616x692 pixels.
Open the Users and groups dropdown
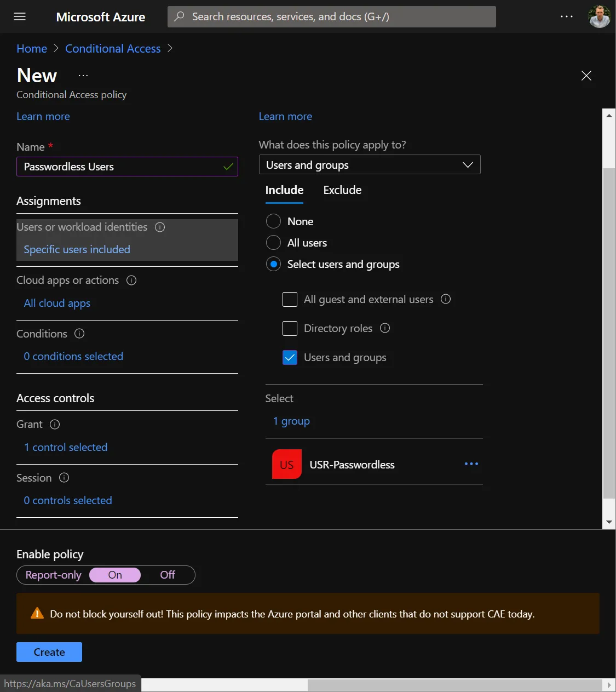(370, 165)
